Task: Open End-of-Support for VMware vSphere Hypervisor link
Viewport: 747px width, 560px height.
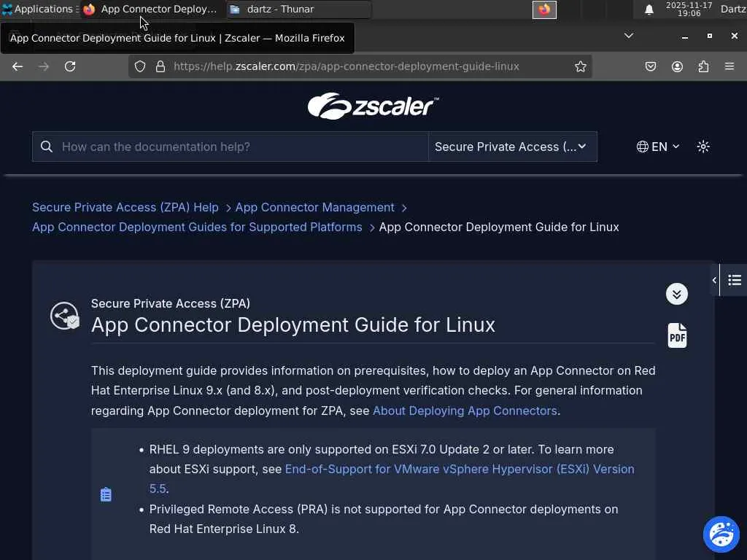Action: pos(460,469)
